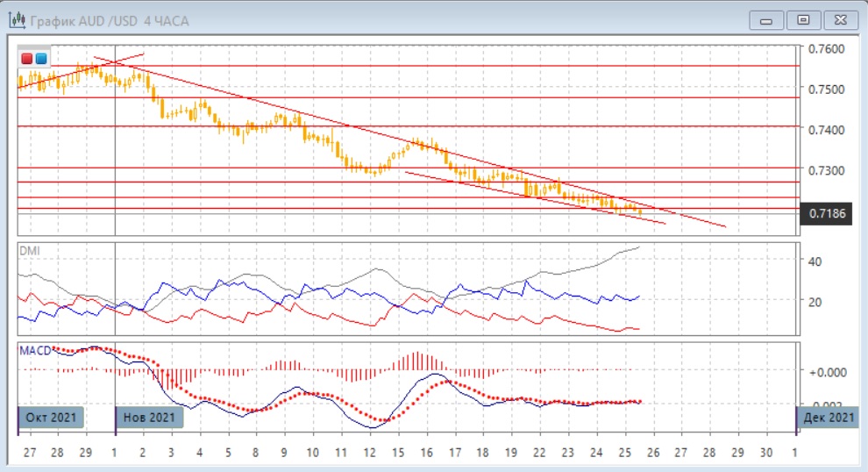Click date 16 on the time axis
The width and height of the screenshot is (868, 472).
pos(426,453)
